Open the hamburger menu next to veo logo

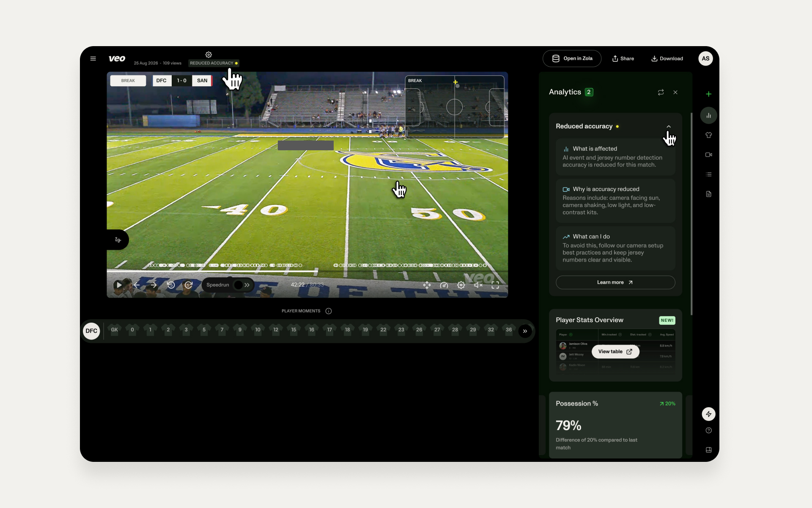tap(93, 58)
